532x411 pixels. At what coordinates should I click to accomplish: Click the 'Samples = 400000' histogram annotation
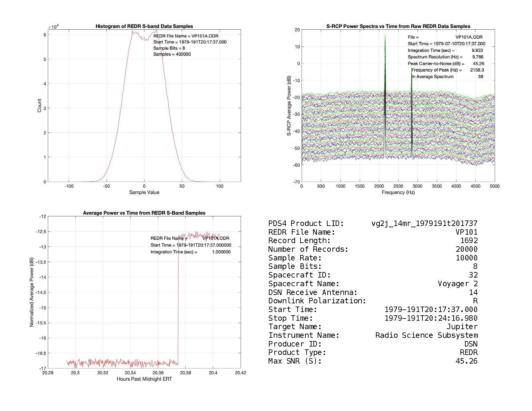172,54
